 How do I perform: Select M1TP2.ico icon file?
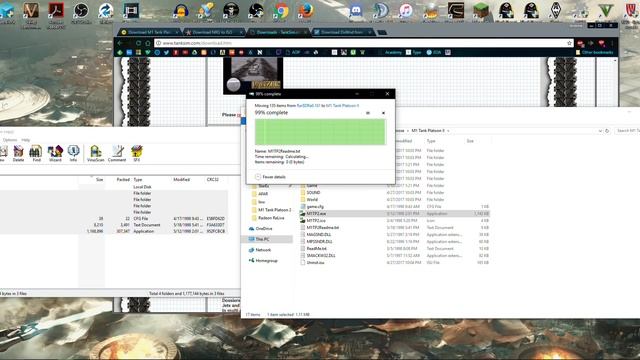[312, 220]
